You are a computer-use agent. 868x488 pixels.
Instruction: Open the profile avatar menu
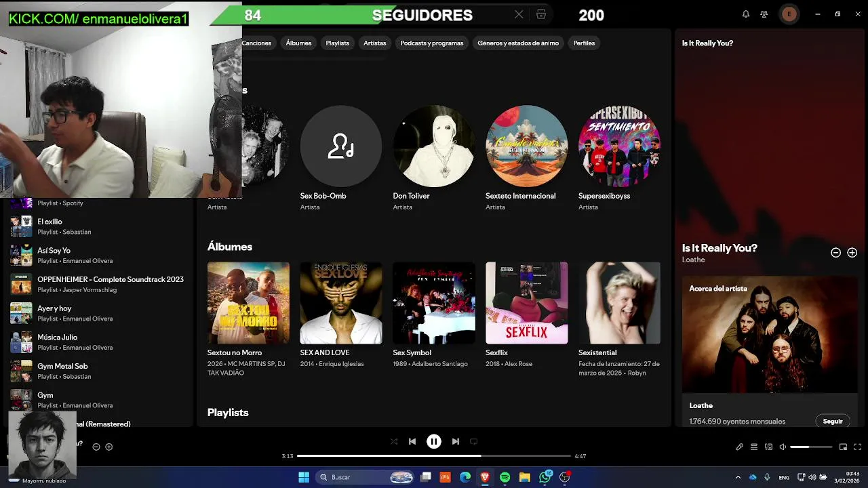[789, 14]
